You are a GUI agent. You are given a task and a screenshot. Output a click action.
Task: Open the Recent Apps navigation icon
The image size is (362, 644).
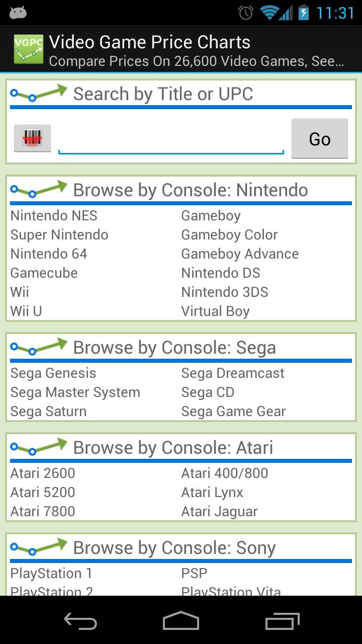[x=282, y=622]
